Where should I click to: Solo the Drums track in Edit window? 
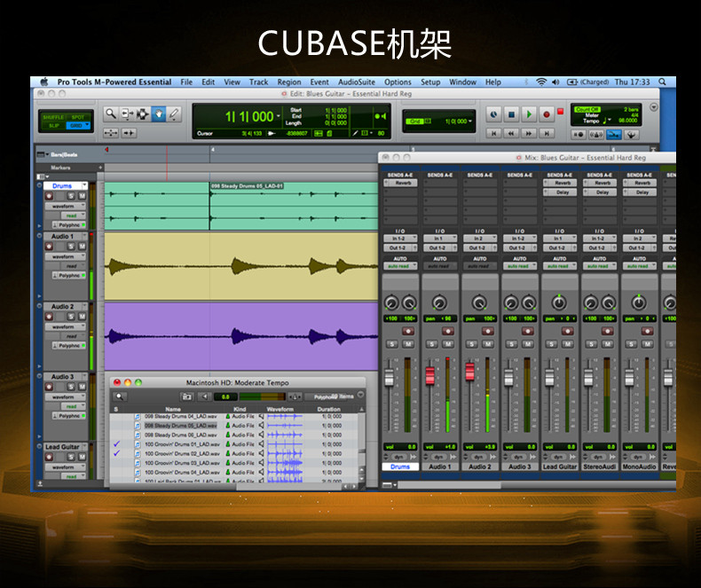[71, 196]
